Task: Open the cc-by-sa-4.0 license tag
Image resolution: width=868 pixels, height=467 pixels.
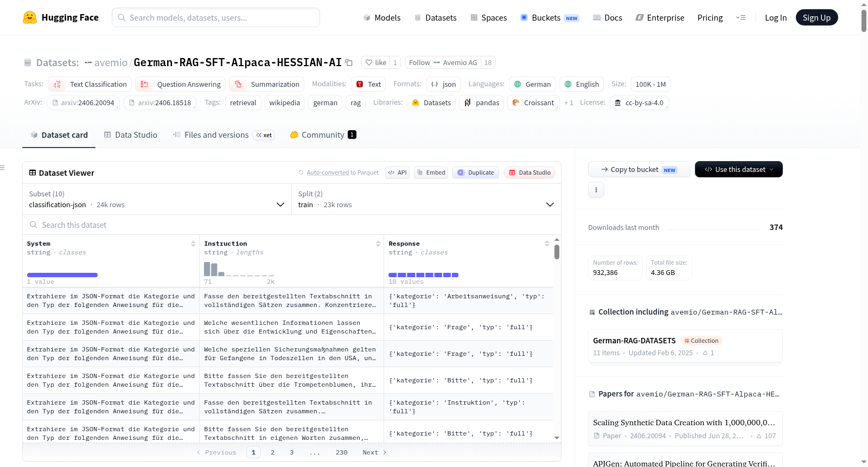Action: 639,103
